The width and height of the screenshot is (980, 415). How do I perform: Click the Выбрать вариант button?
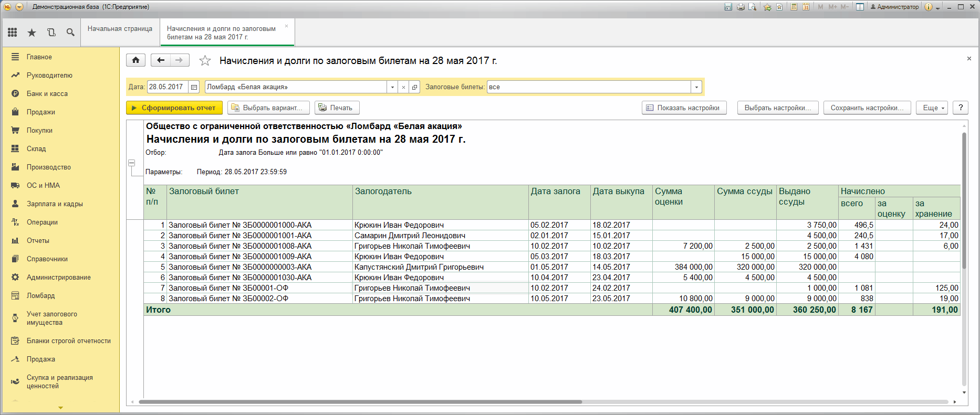268,108
